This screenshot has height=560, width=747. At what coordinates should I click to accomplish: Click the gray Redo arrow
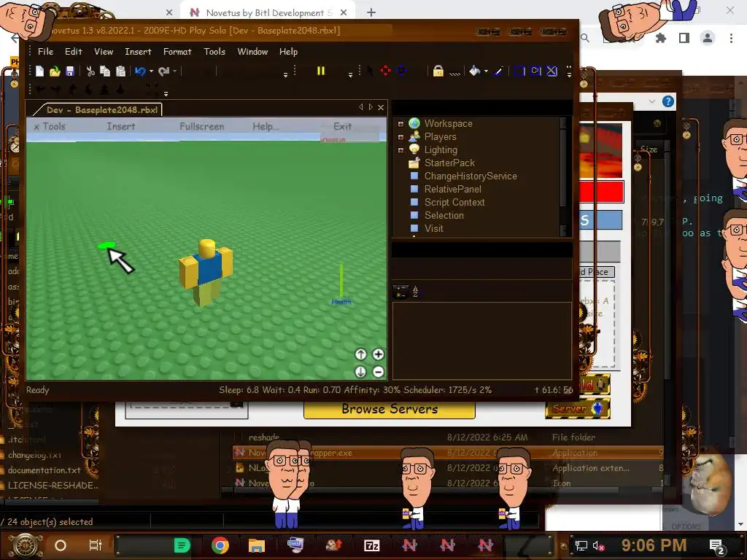point(164,71)
